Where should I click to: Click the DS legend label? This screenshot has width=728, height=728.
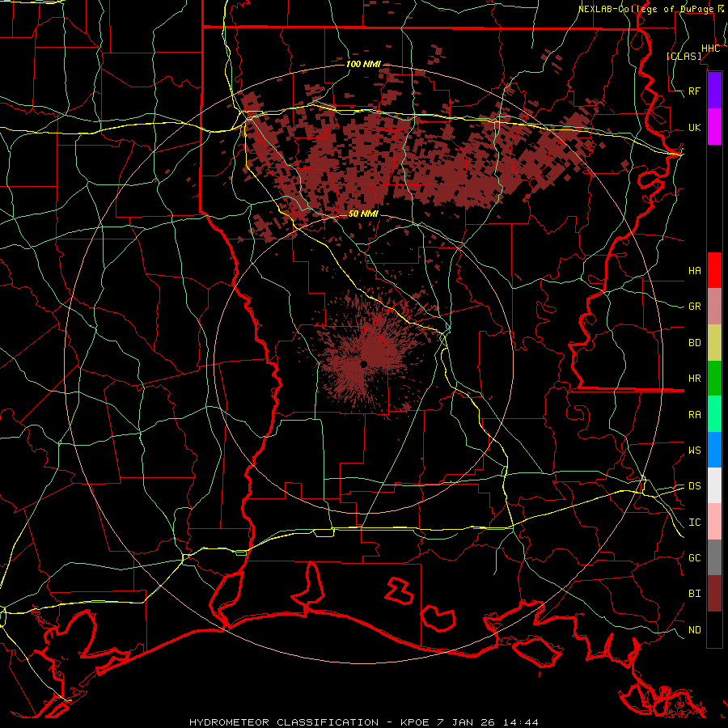[695, 486]
